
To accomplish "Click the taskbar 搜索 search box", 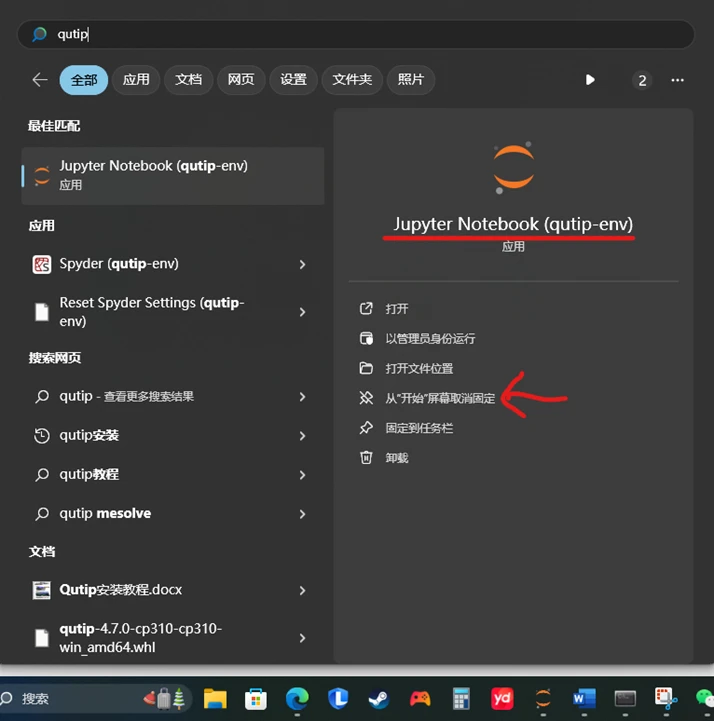I will coord(94,699).
